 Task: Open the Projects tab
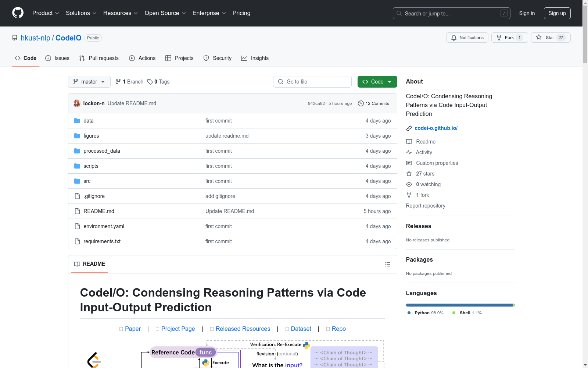click(x=179, y=58)
